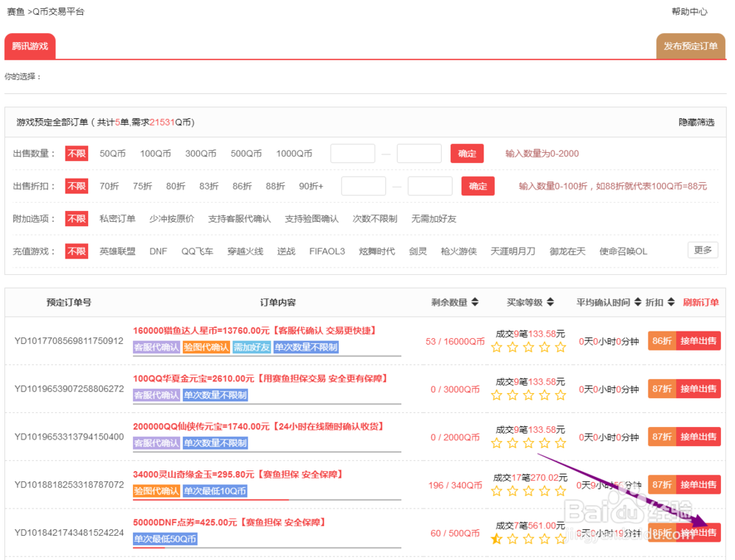Sort by average confirm time arrows

point(637,302)
